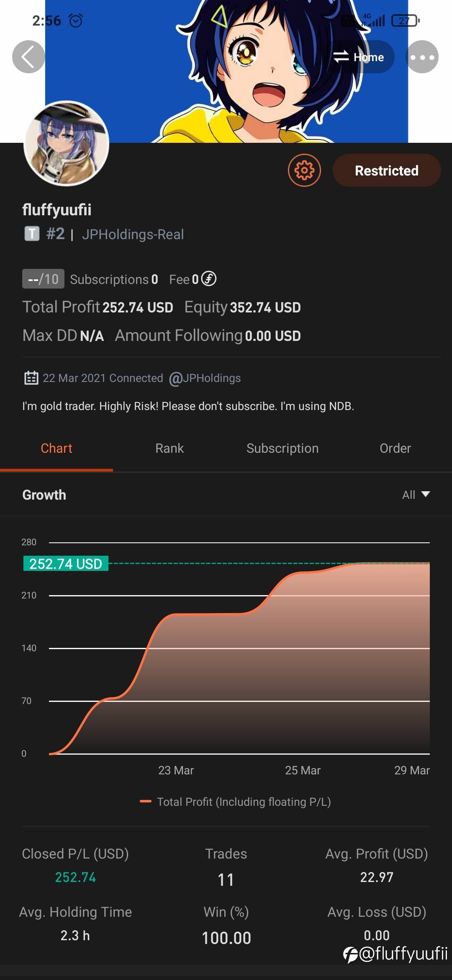Tap the 252.74 USD chart value label

[66, 564]
